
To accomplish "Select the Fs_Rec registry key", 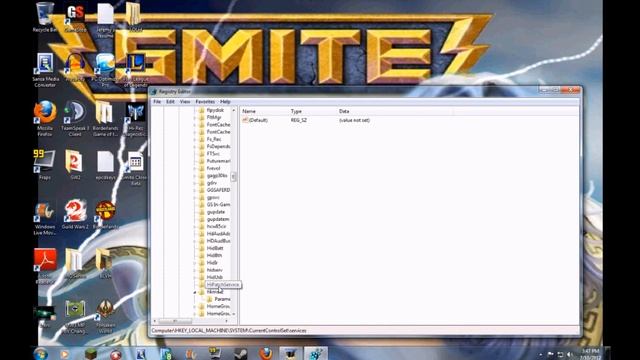I will [214, 139].
